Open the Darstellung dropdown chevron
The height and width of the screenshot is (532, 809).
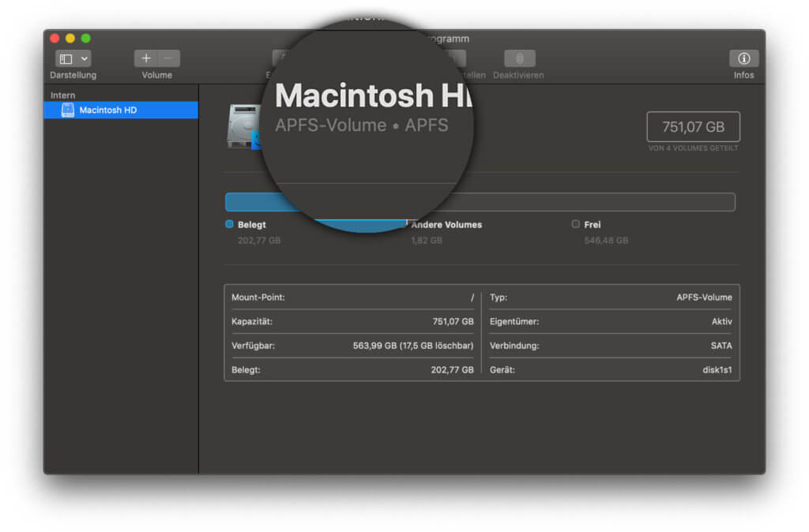84,58
